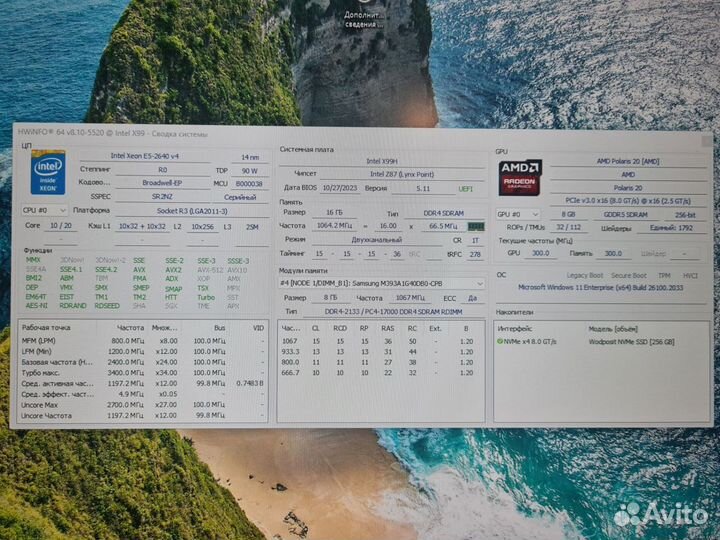
Task: Click the AES-NI feature label
Action: point(37,305)
